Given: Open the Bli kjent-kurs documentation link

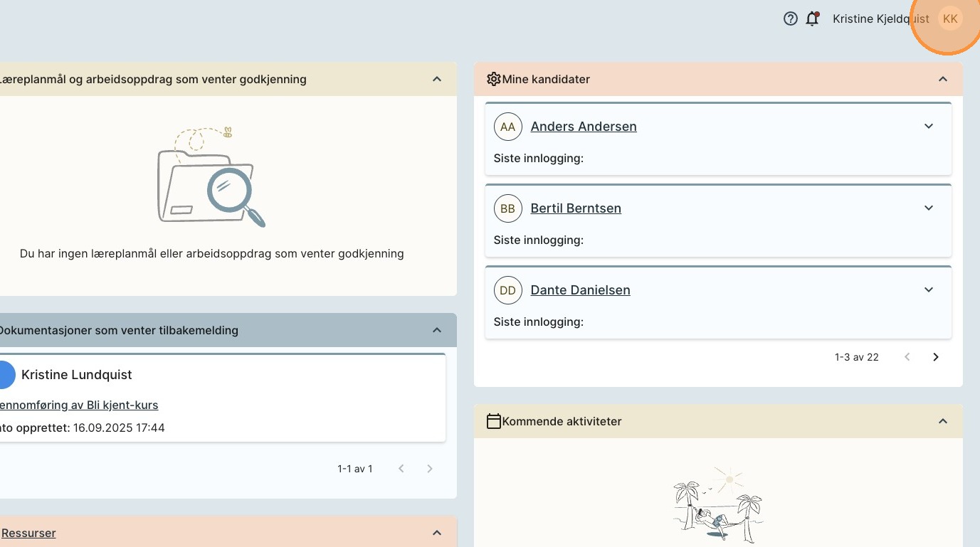Looking at the screenshot, I should 80,405.
